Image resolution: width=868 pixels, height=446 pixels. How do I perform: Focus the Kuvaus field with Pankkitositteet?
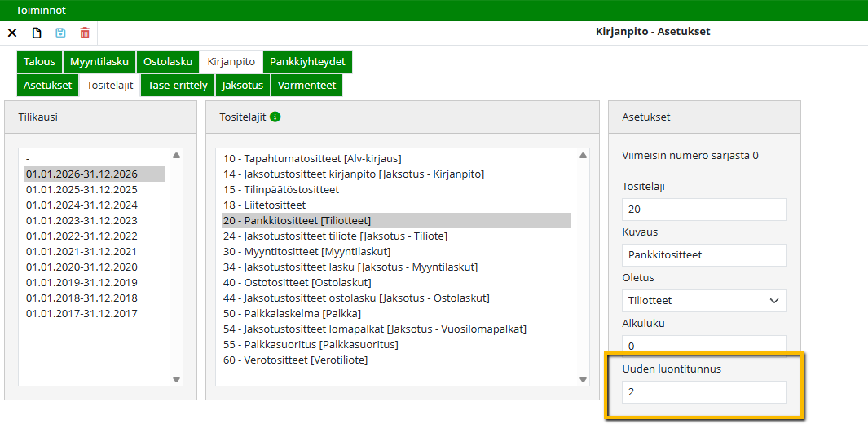pos(704,254)
